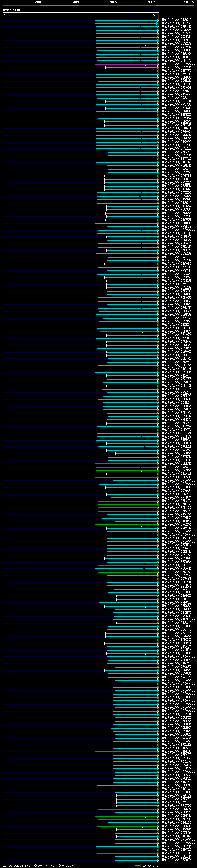Select hit label UniRef100_C0PPV7
197x868 pixels.
point(177,236)
